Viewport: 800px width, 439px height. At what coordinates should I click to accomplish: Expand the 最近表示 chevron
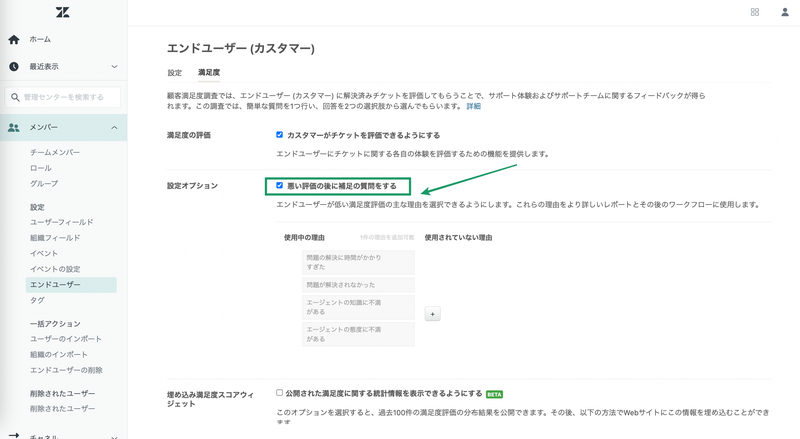click(115, 67)
